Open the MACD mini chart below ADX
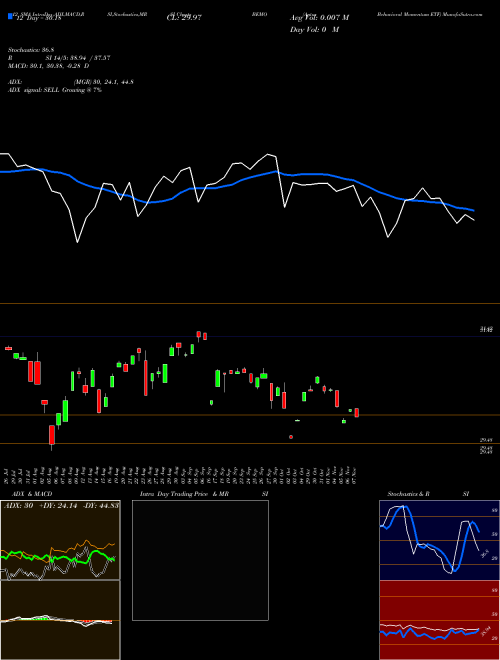Viewport: 500px width, 660px height. [60, 620]
